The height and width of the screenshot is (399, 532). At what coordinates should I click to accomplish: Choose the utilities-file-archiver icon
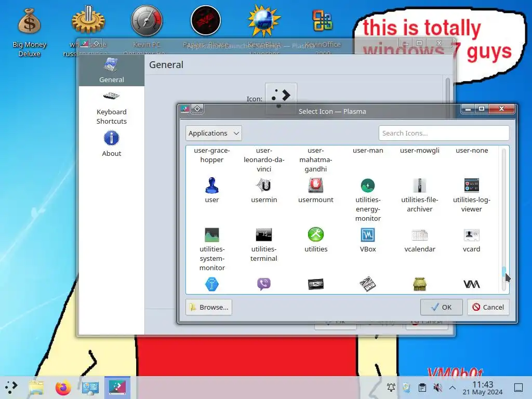(420, 185)
